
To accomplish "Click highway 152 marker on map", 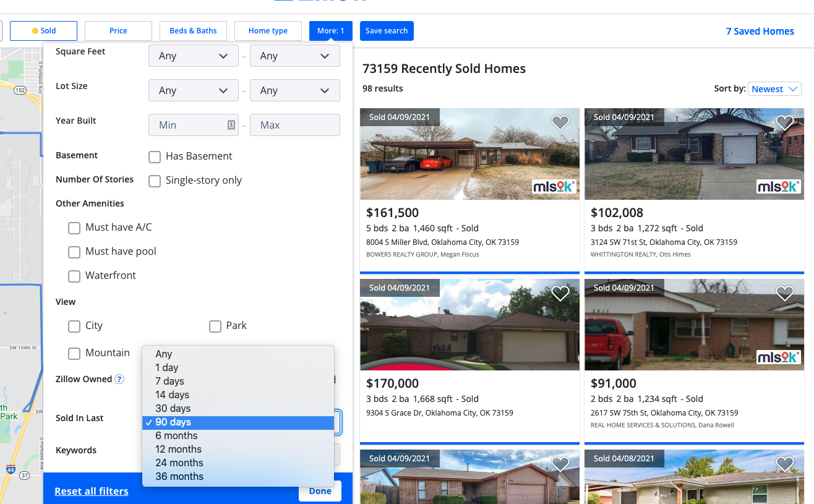I will [20, 90].
